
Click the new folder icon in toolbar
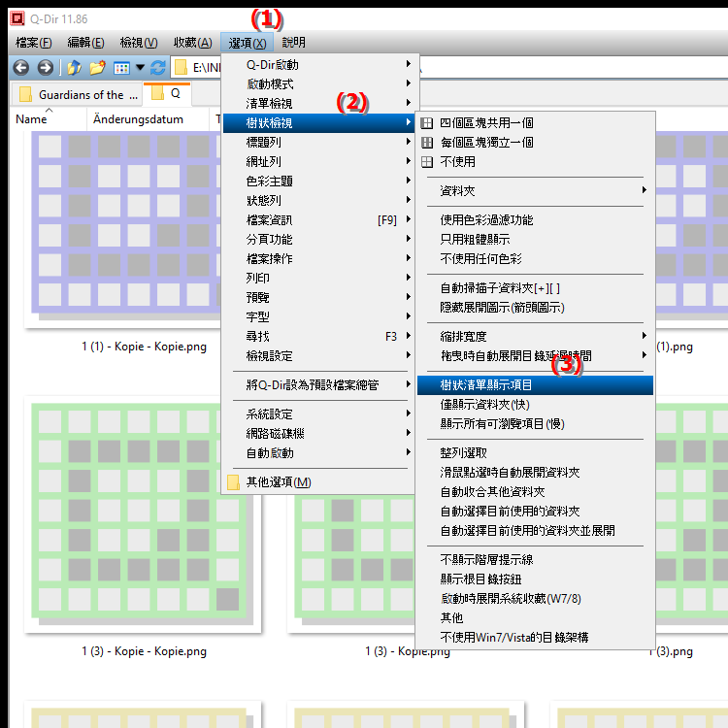[97, 68]
